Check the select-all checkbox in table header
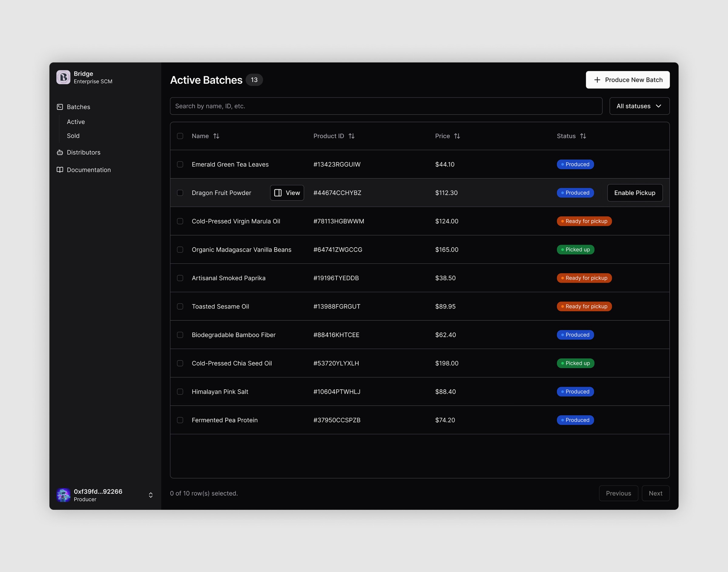 [x=180, y=136]
